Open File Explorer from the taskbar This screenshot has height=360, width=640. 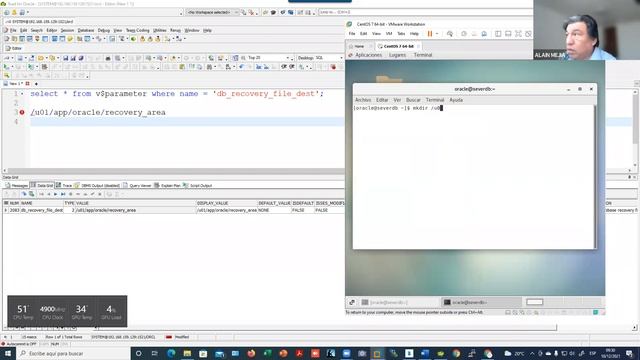(187, 353)
